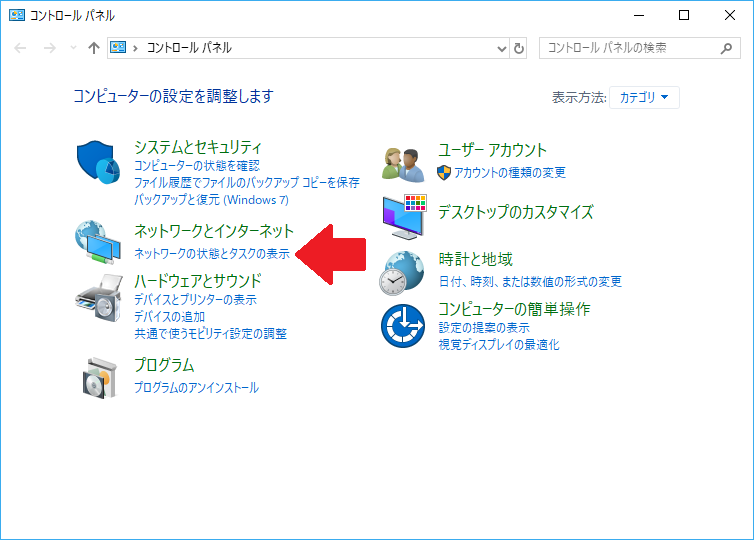754x540 pixels.
Task: Open the User Accounts people icon
Action: point(403,164)
